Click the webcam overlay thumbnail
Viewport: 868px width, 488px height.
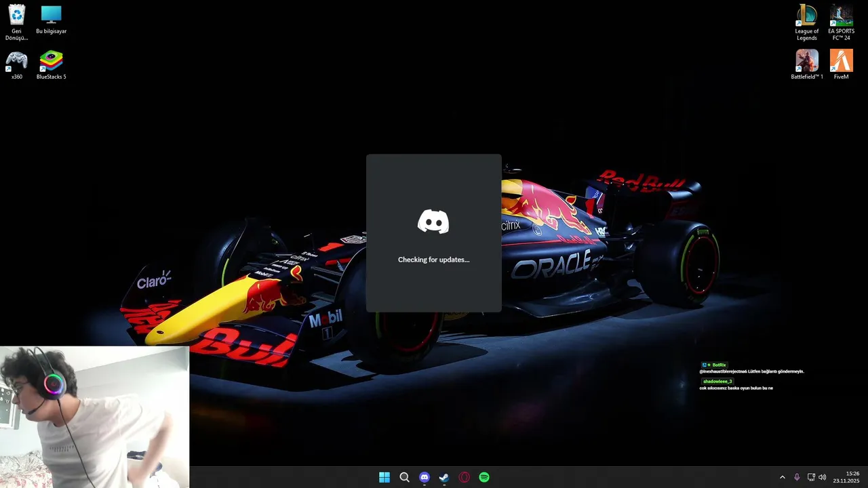tap(94, 417)
